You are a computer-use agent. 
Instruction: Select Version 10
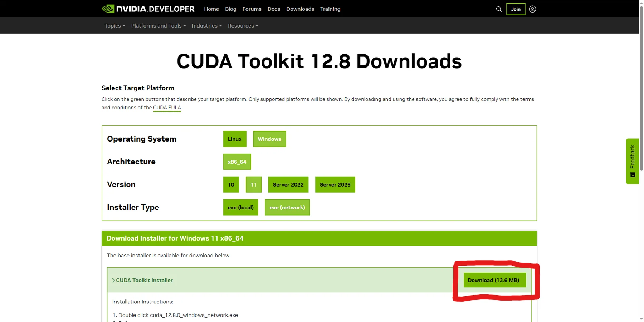click(x=231, y=184)
